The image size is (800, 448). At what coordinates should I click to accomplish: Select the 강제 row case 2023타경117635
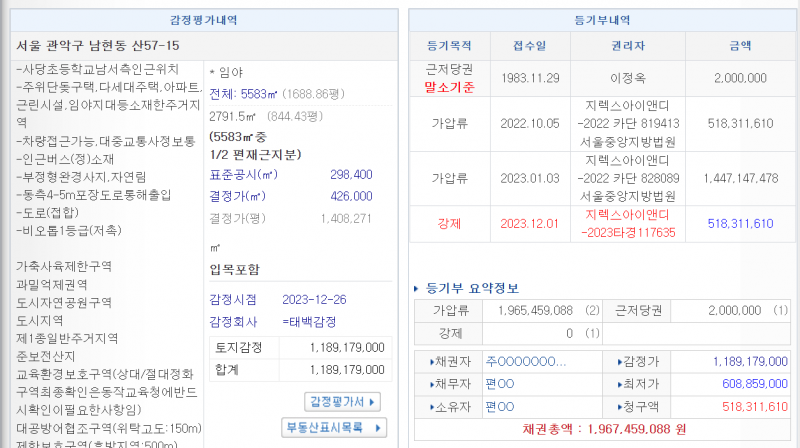point(630,231)
